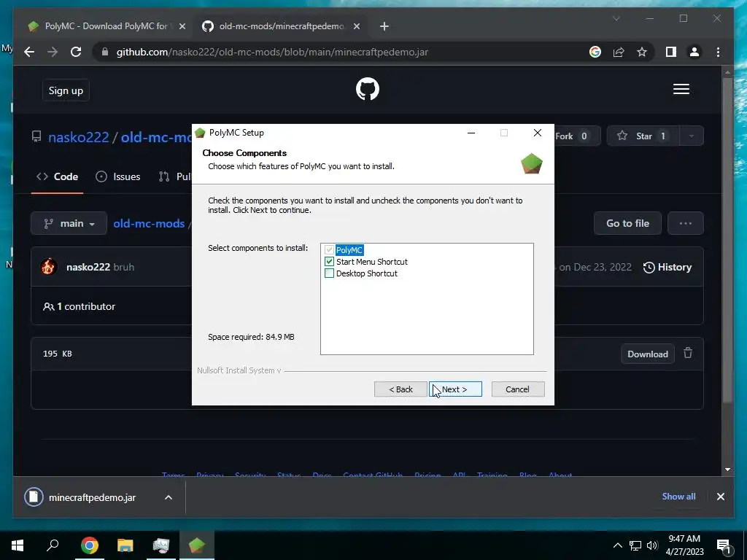
Task: Go to GitHub home via Octocat logo
Action: [368, 89]
